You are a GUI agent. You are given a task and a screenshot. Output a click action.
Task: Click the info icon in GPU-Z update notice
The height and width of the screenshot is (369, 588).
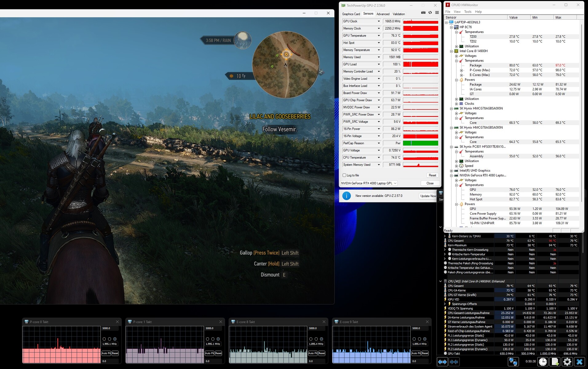click(346, 196)
